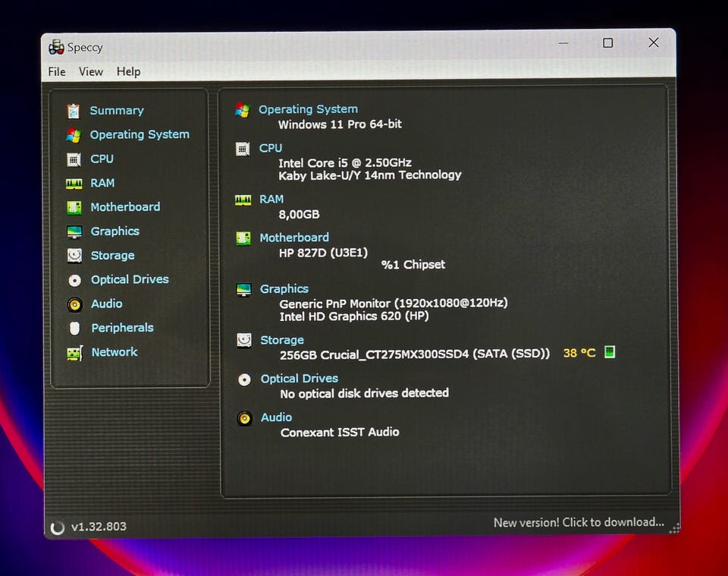This screenshot has height=576, width=728.
Task: Click the CPU heading link in summary
Action: tap(271, 148)
